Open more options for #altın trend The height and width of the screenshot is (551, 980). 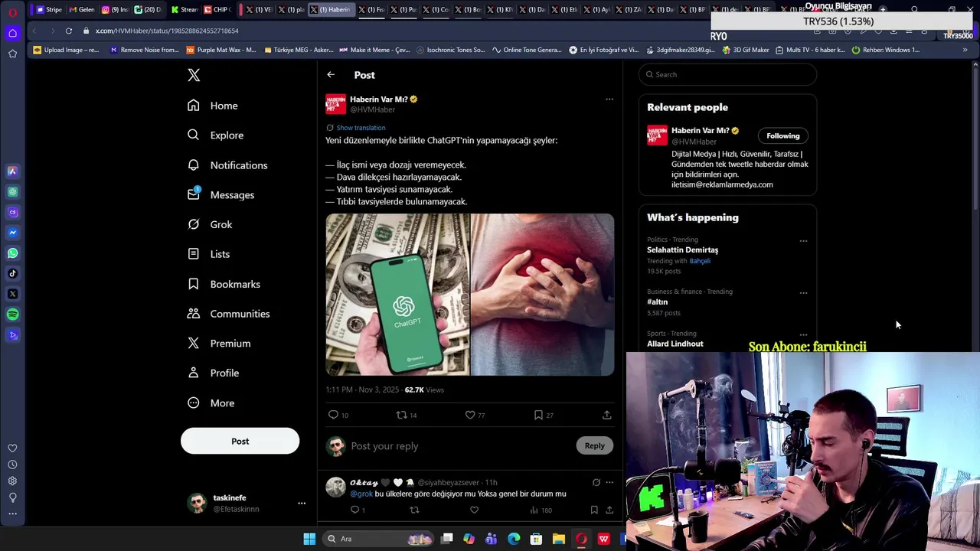coord(803,292)
